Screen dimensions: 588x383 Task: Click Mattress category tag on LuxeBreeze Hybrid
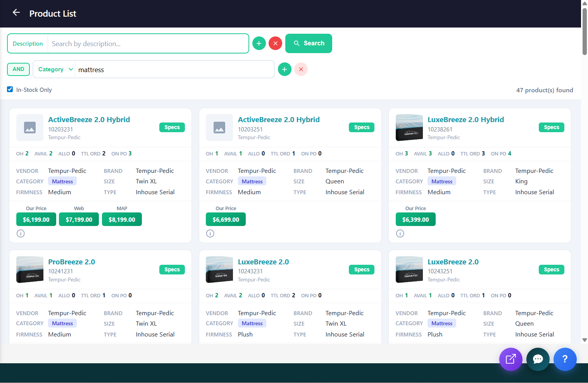pyautogui.click(x=442, y=181)
